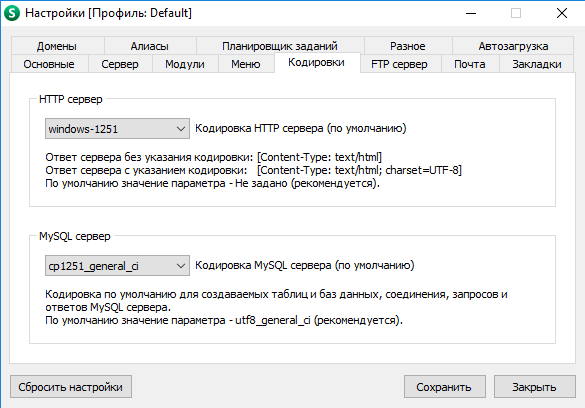
Task: Select the Кодировки tab
Action: tap(317, 62)
